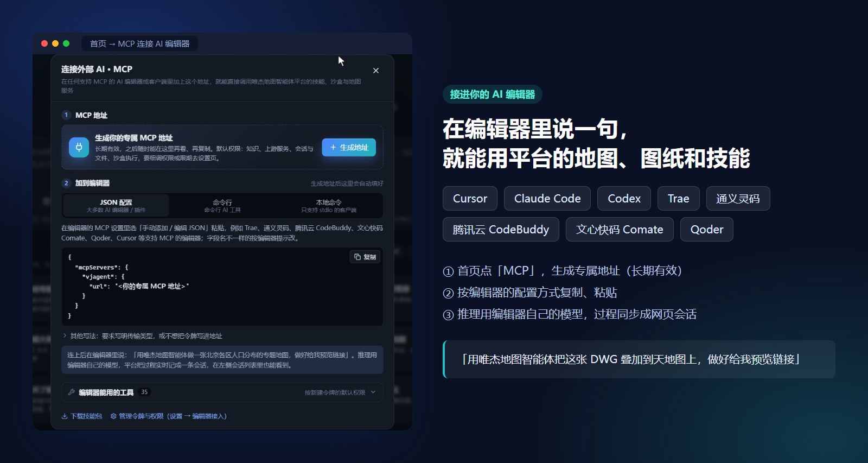This screenshot has height=463, width=868.
Task: Click the wrench icon beside 编辑器能用的工具
Action: click(x=71, y=392)
